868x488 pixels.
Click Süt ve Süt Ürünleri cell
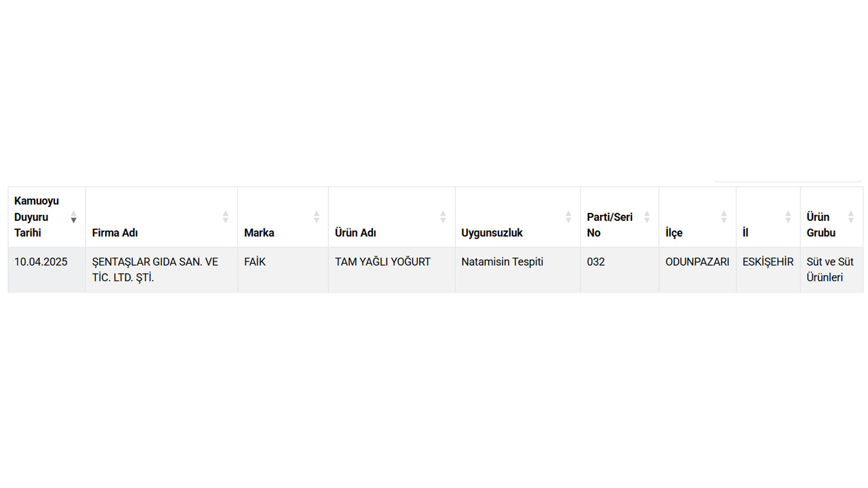tap(831, 270)
